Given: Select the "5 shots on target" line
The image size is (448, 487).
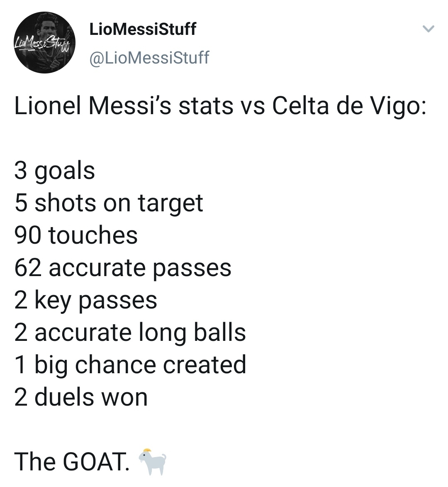Looking at the screenshot, I should (109, 203).
